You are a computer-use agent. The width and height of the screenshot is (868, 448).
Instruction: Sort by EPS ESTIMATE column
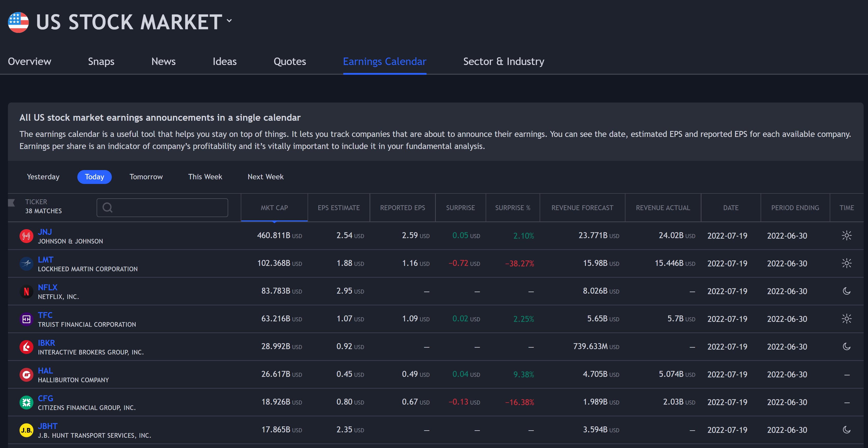tap(339, 208)
